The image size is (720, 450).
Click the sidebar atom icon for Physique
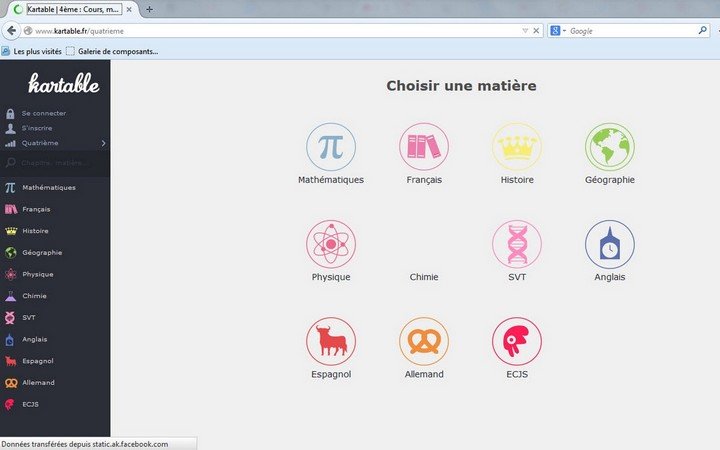[11, 274]
